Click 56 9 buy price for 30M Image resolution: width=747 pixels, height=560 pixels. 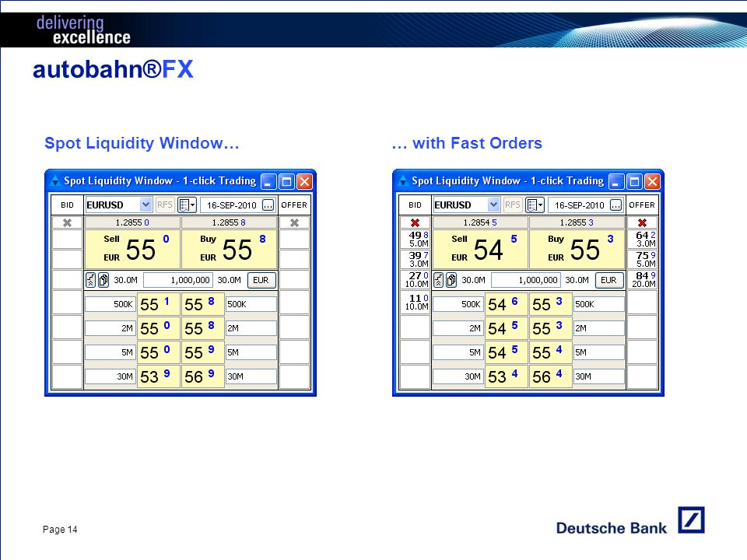coord(203,376)
